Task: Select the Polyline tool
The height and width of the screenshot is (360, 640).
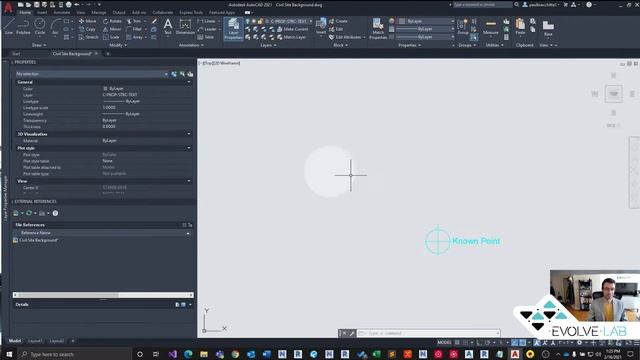Action: click(x=23, y=27)
